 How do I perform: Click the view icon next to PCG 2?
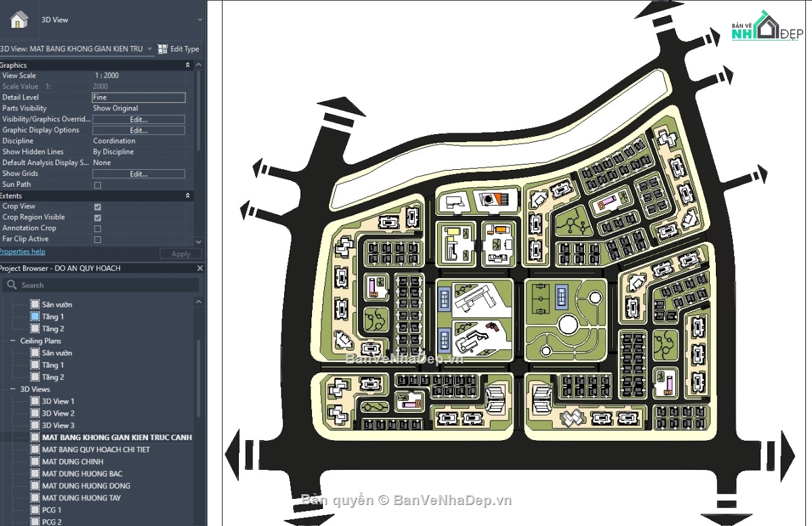[35, 522]
